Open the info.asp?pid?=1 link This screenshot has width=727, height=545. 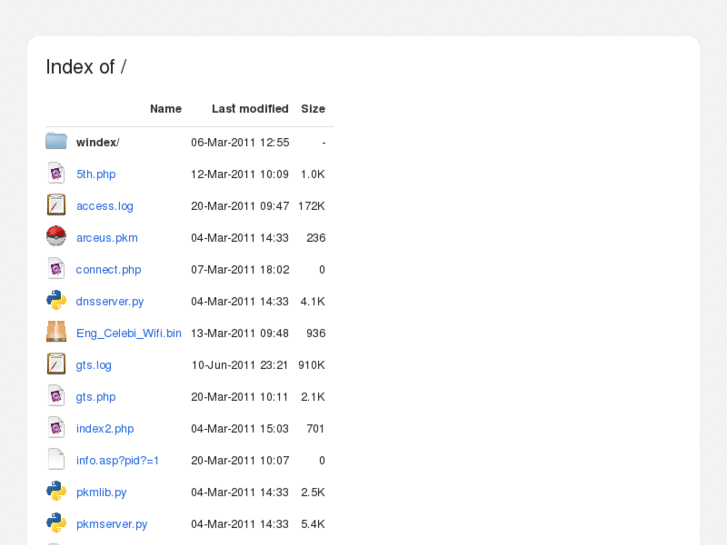tap(117, 461)
